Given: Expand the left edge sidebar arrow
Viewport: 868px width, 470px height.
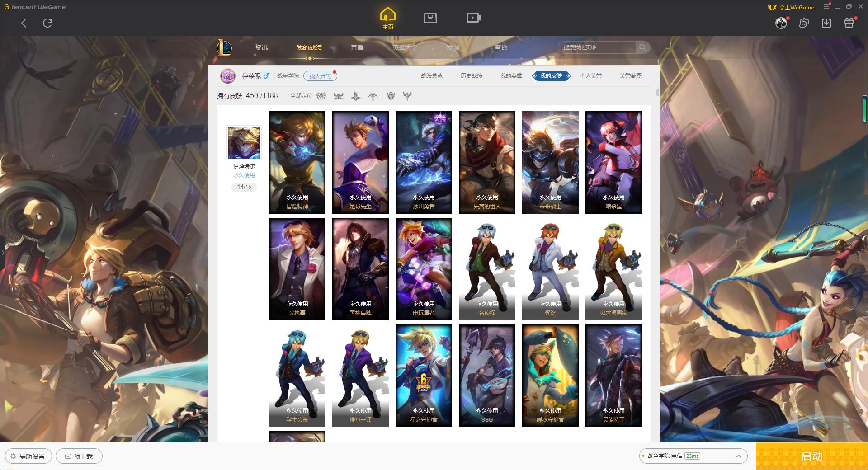Looking at the screenshot, I should (2, 253).
